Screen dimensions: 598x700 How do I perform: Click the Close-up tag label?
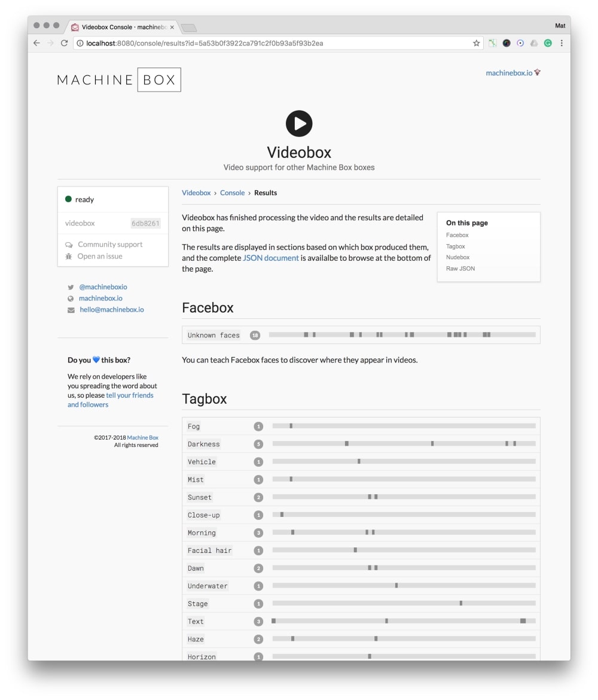pos(203,515)
